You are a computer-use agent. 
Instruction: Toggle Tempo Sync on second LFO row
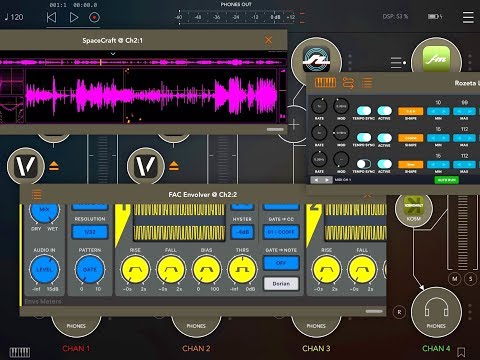364,137
